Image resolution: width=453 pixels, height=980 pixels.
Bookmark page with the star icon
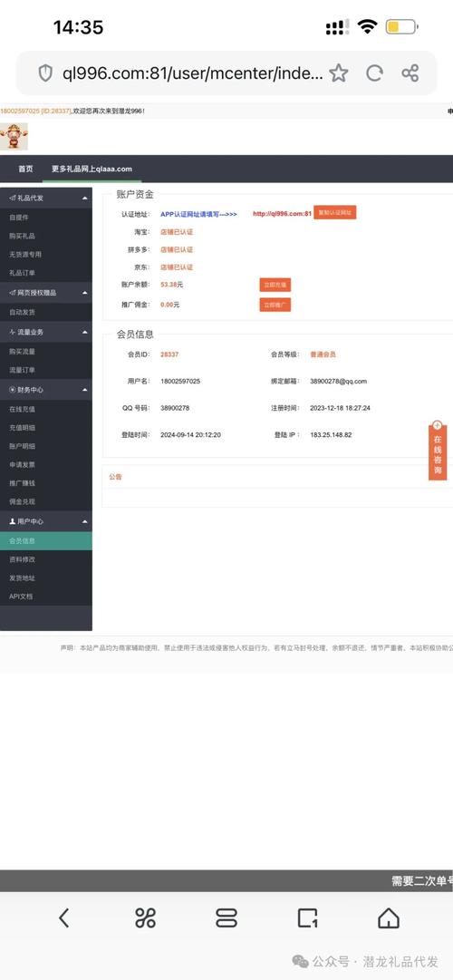click(338, 73)
